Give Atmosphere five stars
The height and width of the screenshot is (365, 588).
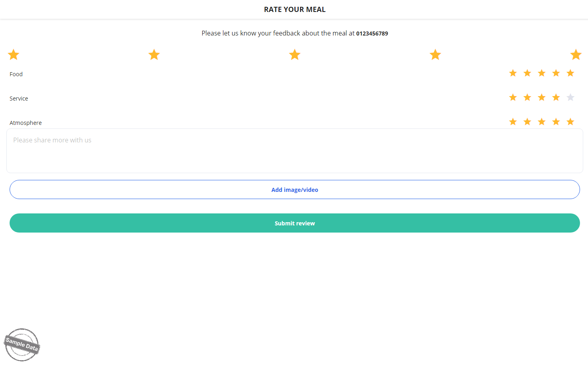pos(570,122)
